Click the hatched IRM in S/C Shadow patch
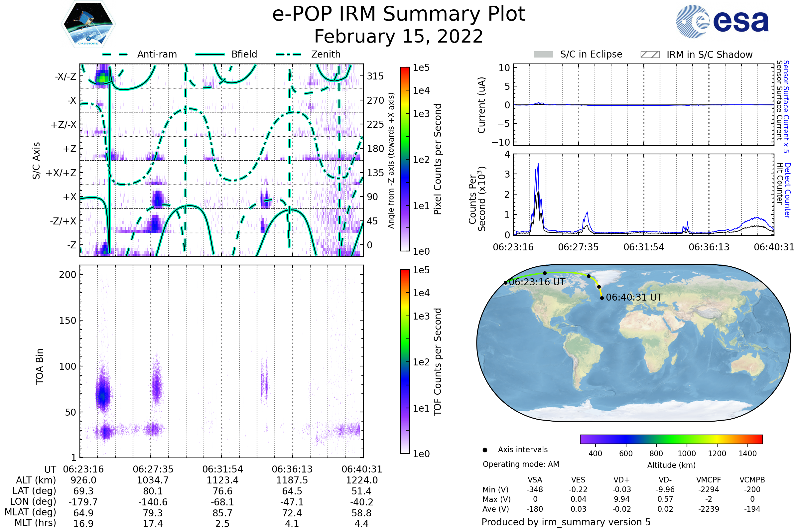798x532 pixels. 650,55
